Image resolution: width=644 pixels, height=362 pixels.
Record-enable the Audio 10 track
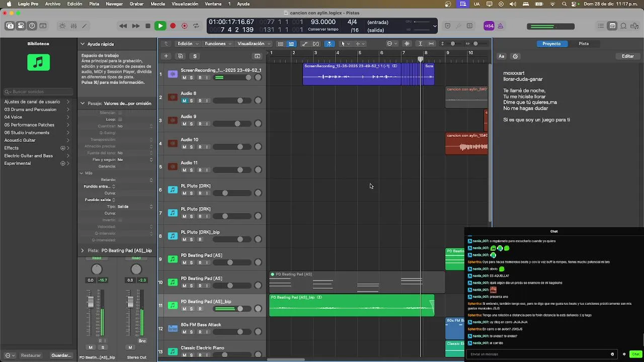coord(200,147)
